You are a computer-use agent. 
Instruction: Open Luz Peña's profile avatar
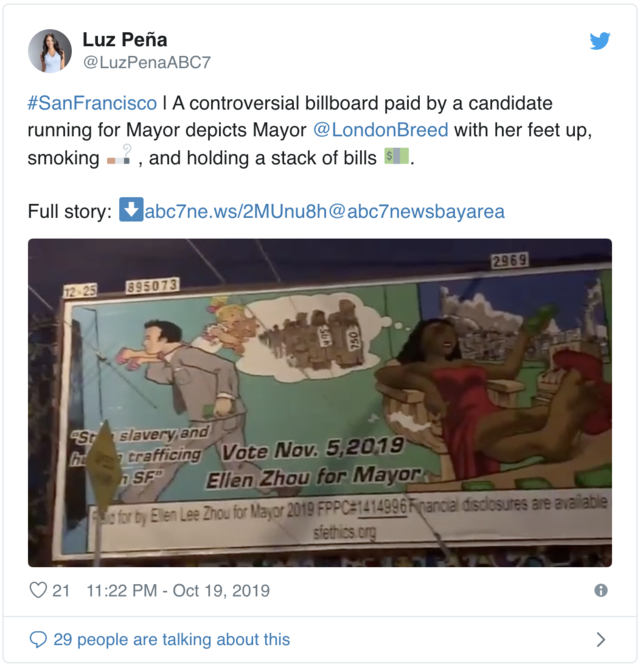click(50, 51)
